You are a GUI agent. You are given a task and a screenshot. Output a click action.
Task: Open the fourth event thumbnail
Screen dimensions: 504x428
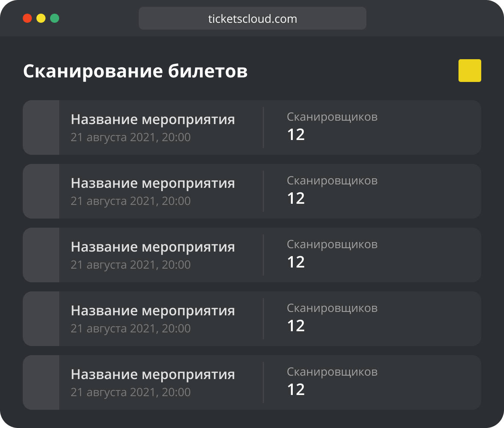pos(41,319)
